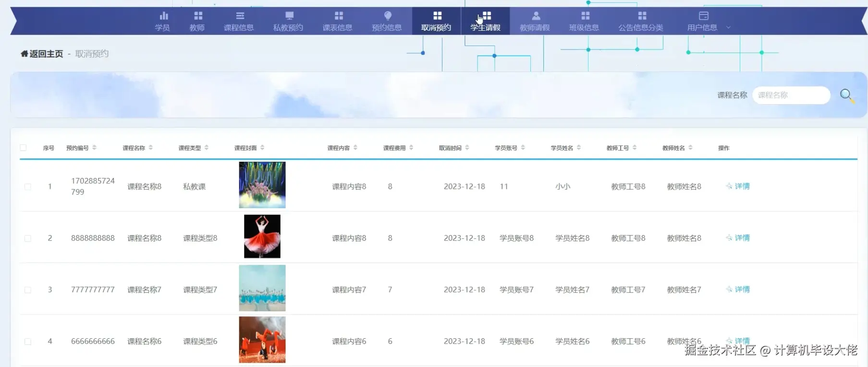Viewport: 868px width, 367px height.
Task: Click the magnifier search icon
Action: click(847, 95)
